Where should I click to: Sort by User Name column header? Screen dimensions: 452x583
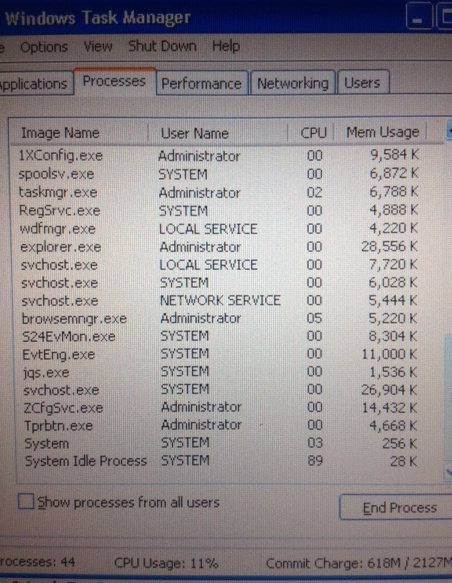tap(218, 133)
